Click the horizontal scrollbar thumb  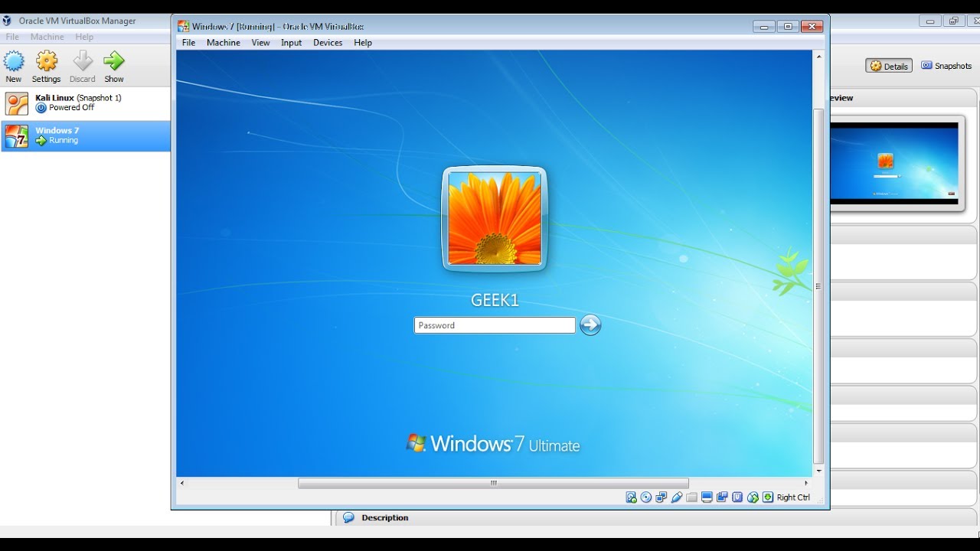pyautogui.click(x=493, y=483)
